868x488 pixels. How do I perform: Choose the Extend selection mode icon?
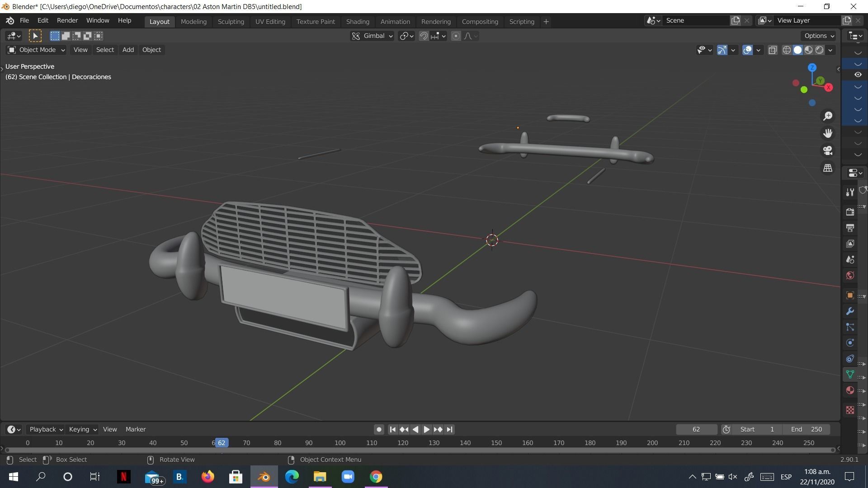point(66,36)
